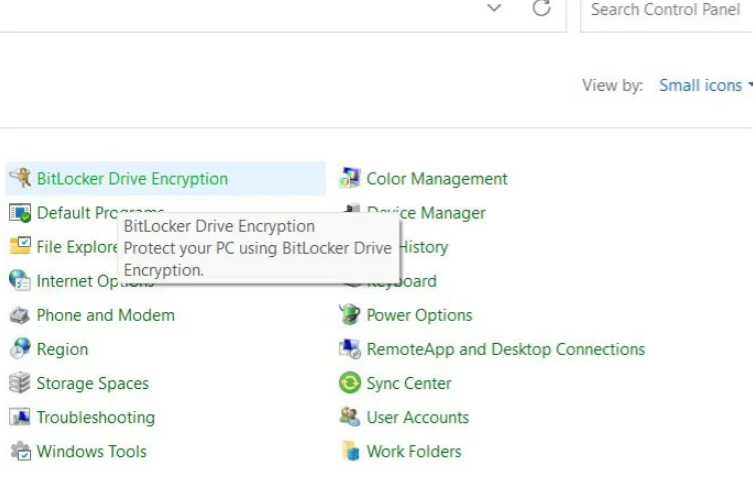Click the User Accounts icon
Screen dimensions: 753x485
click(x=350, y=417)
